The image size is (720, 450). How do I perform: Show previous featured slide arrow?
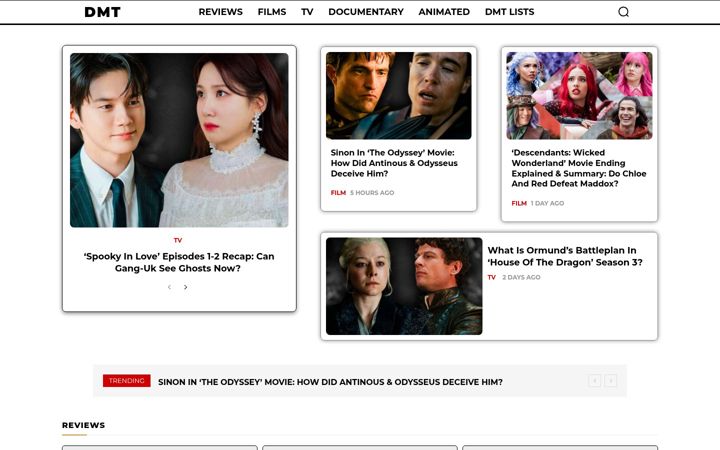(169, 287)
